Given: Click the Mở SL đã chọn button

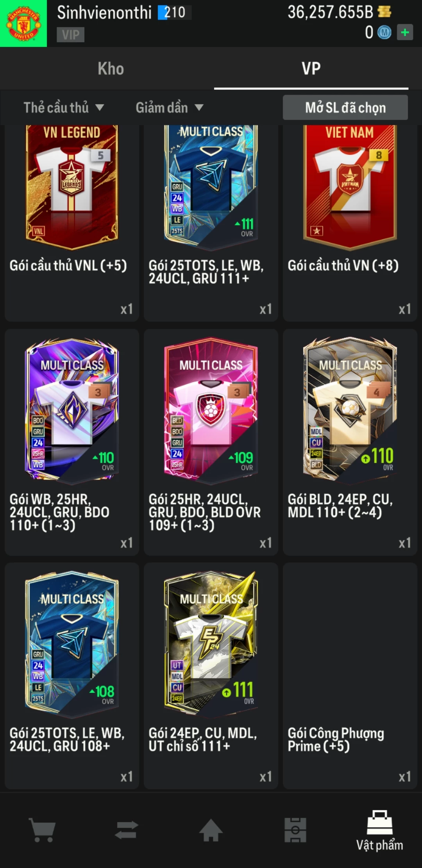Looking at the screenshot, I should 345,108.
